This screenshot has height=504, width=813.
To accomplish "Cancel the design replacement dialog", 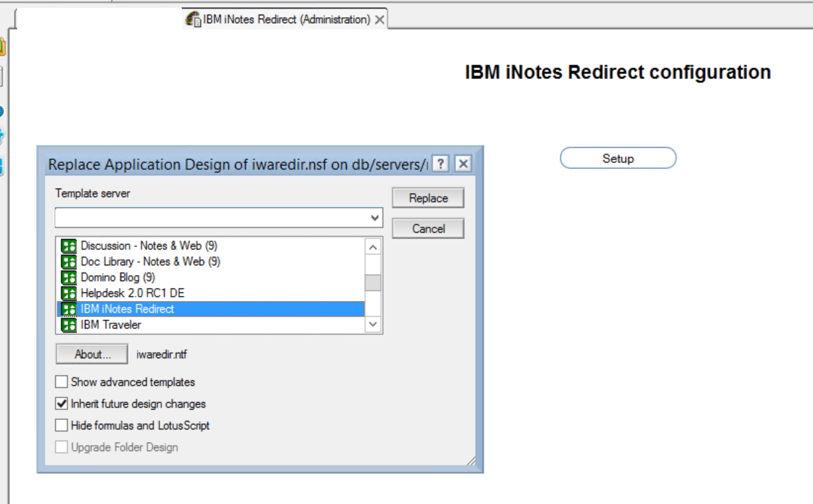I will pos(428,229).
